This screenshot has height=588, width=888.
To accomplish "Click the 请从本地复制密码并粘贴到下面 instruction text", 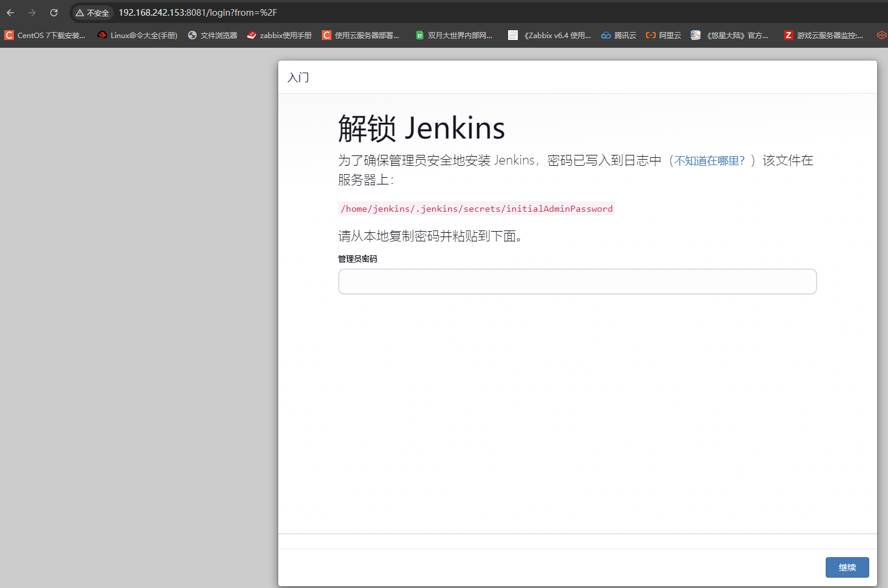I will point(430,236).
